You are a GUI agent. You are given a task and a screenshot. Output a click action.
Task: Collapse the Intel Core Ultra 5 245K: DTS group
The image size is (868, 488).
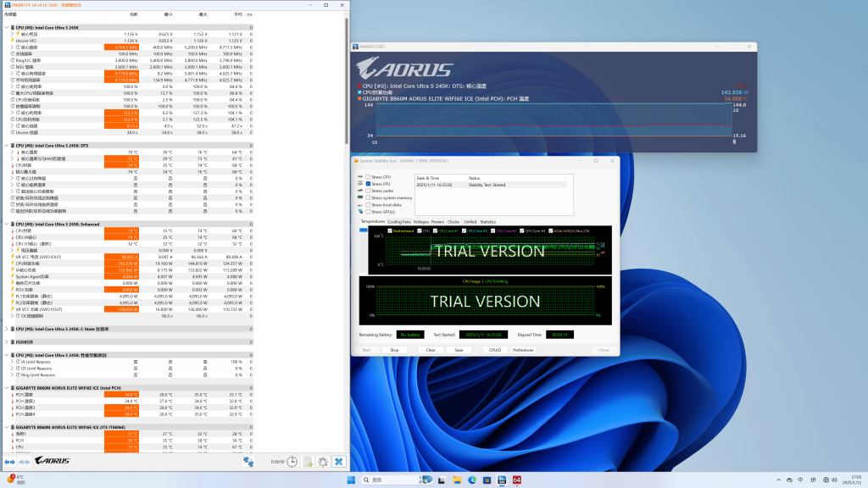6,146
